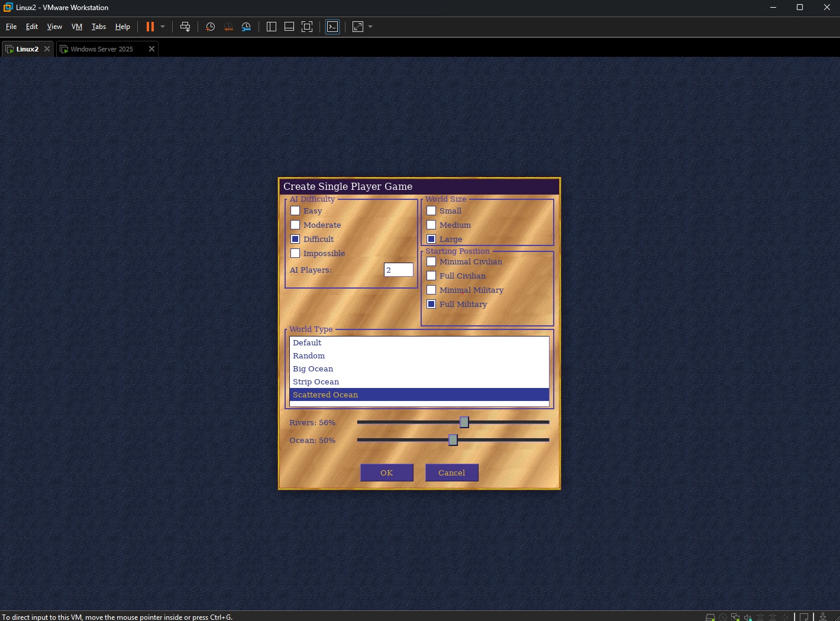The width and height of the screenshot is (840, 621).
Task: Open the Help menu
Action: pos(122,27)
